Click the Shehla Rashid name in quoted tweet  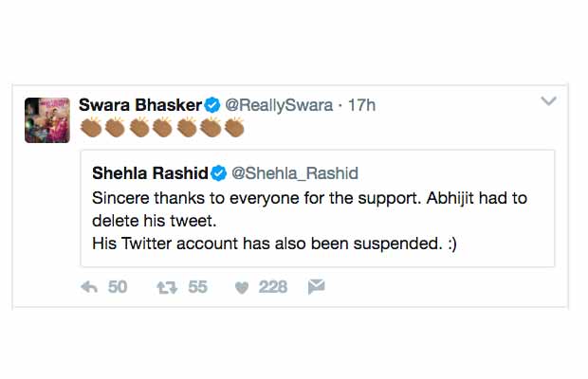149,173
